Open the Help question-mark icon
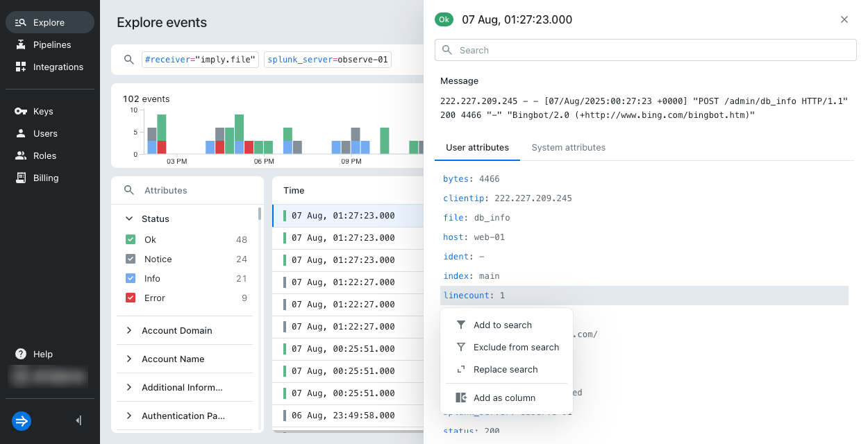 21,355
